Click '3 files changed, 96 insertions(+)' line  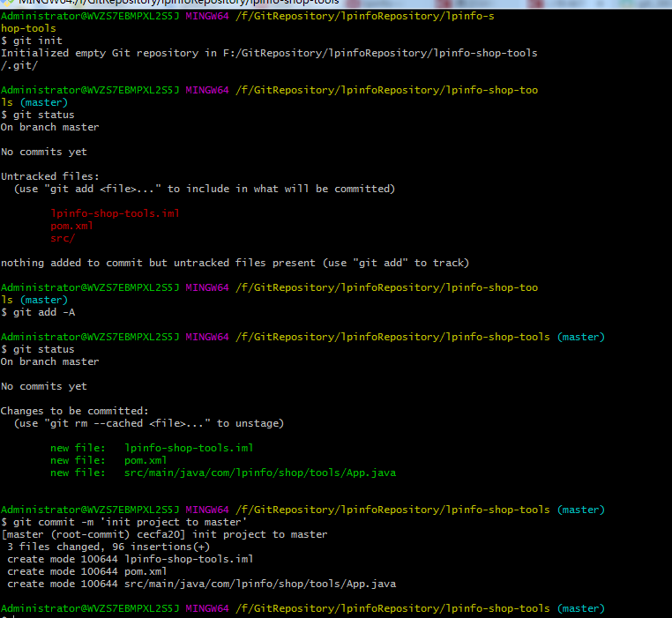(x=108, y=547)
